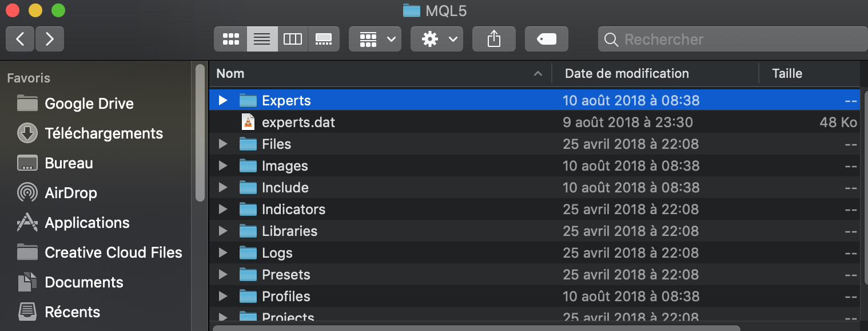Open AirDrop in the sidebar

click(x=57, y=193)
